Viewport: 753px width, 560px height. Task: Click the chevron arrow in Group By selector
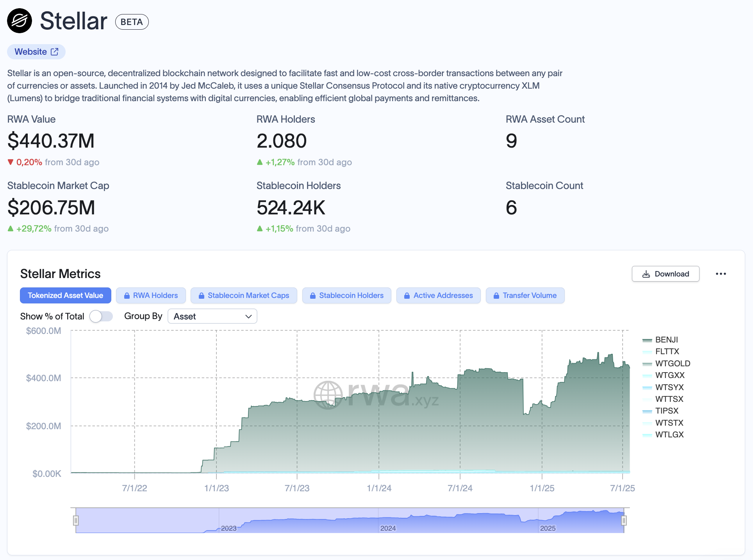tap(248, 316)
